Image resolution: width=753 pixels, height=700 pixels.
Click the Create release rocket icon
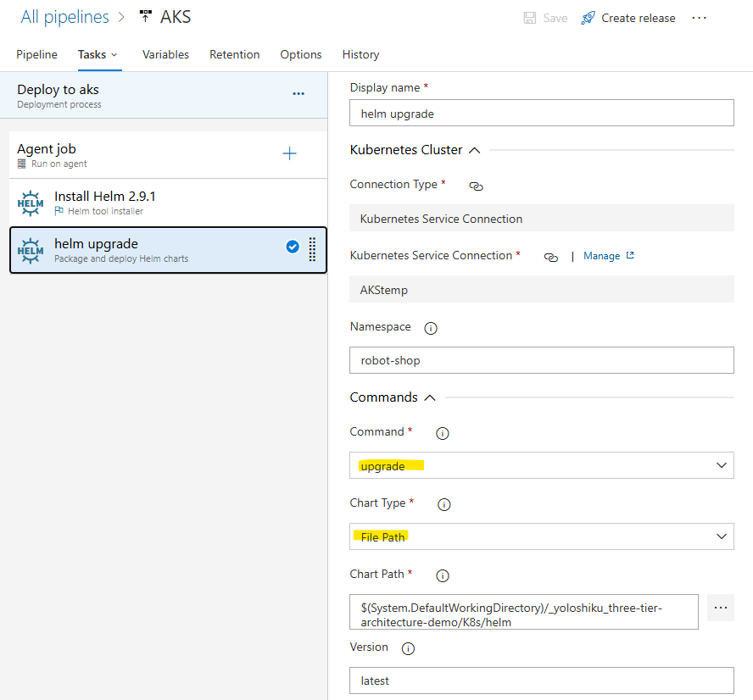588,18
